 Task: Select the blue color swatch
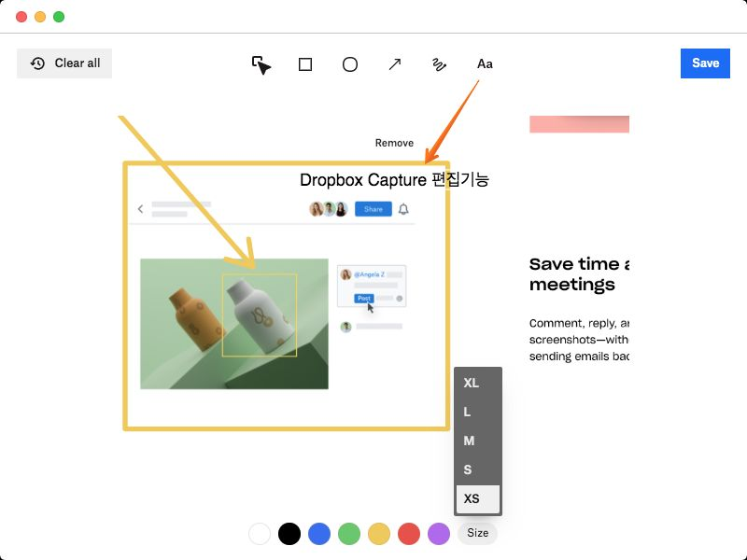319,533
